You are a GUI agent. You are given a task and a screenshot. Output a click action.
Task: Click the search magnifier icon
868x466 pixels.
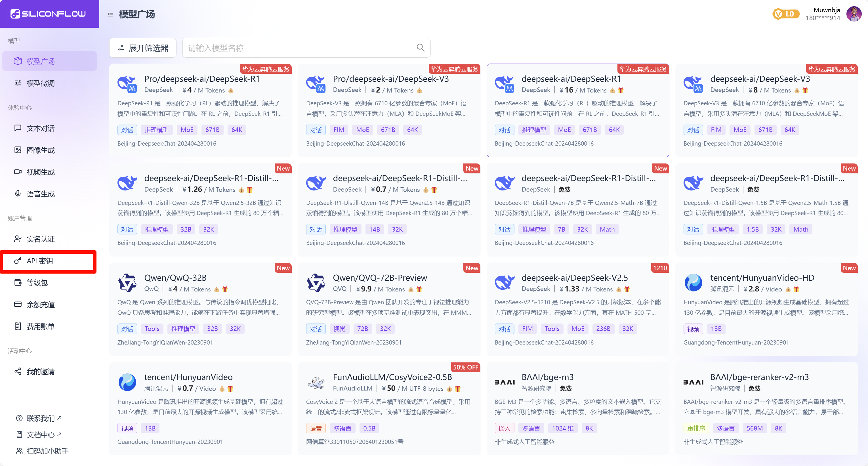(420, 47)
